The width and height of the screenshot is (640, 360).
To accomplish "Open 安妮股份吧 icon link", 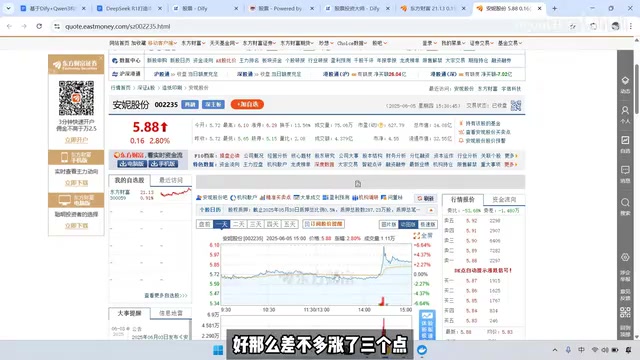I will 212,198.
